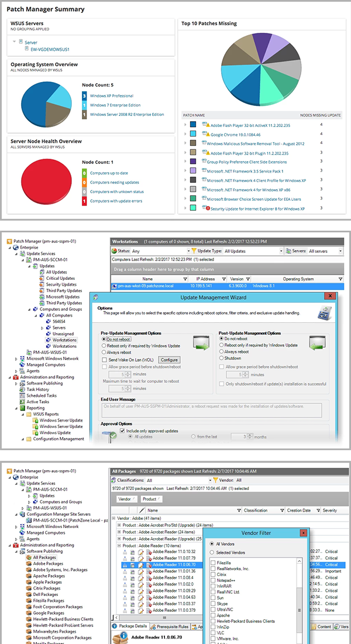Click the Task History icon
Viewport: 351px width, 644px height.
click(23, 389)
